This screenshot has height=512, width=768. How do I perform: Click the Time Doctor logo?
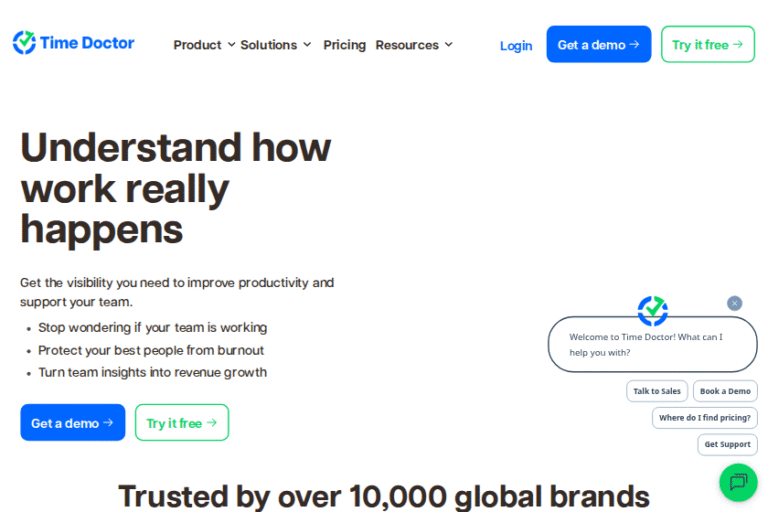pyautogui.click(x=74, y=43)
